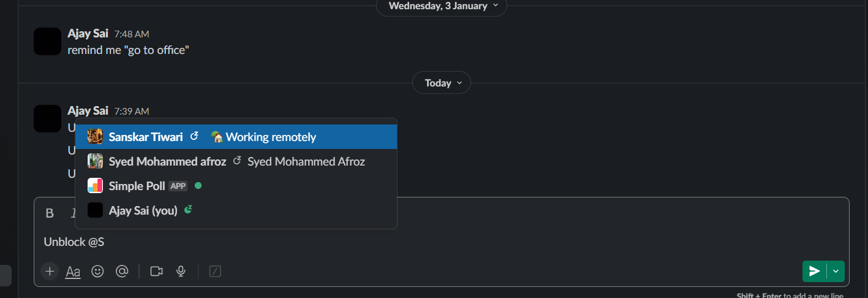
Task: Select Sanskar Tiwari from mention list
Action: [x=146, y=137]
